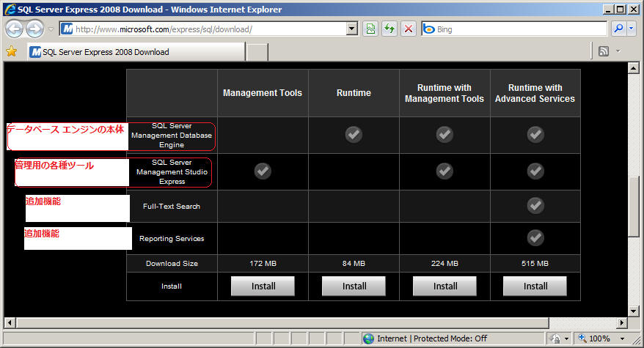This screenshot has width=644, height=348.
Task: Click Advanced Services checkmark for Management Studio Express
Action: click(x=535, y=171)
